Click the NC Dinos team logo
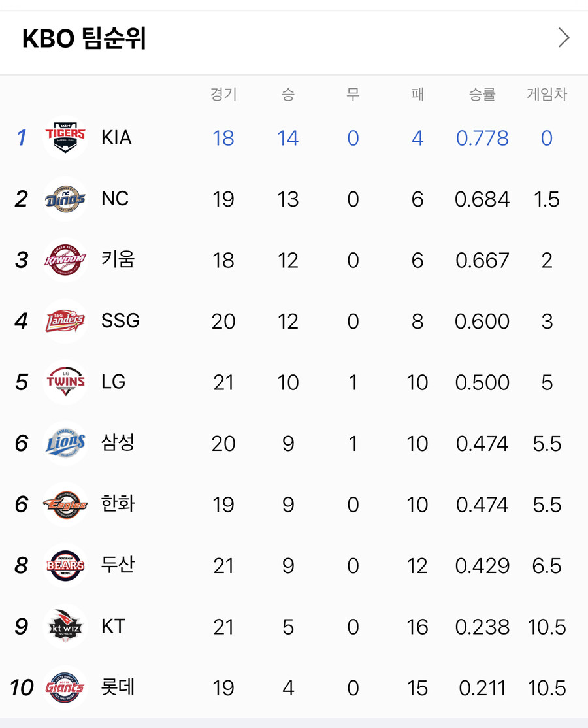The image size is (588, 728). tap(65, 199)
